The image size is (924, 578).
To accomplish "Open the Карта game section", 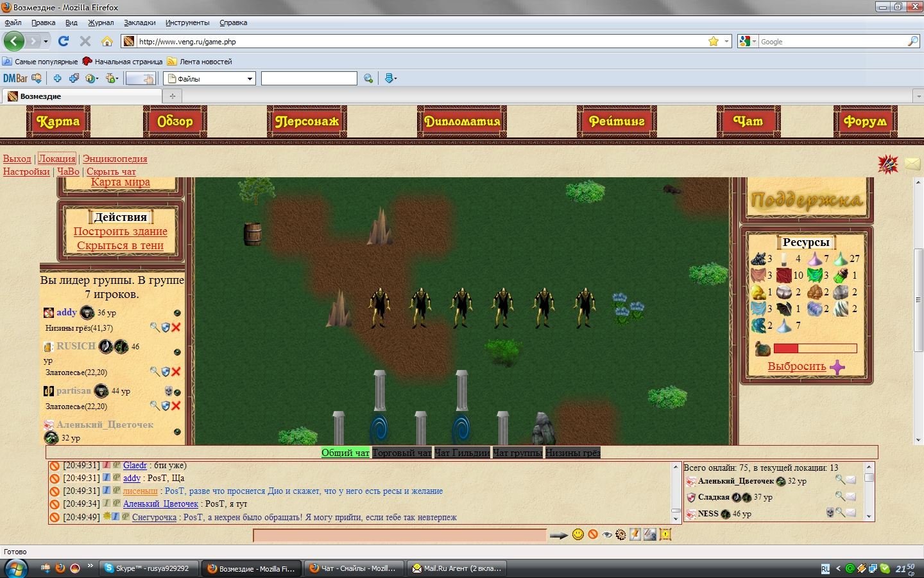I will [x=58, y=121].
